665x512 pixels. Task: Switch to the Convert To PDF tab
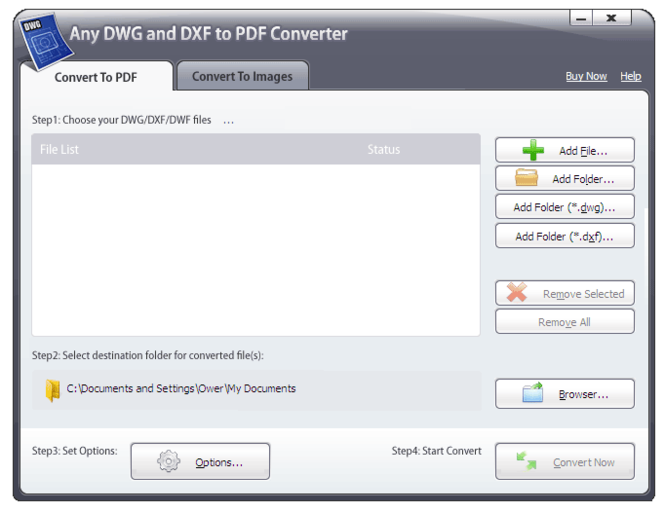pos(96,77)
